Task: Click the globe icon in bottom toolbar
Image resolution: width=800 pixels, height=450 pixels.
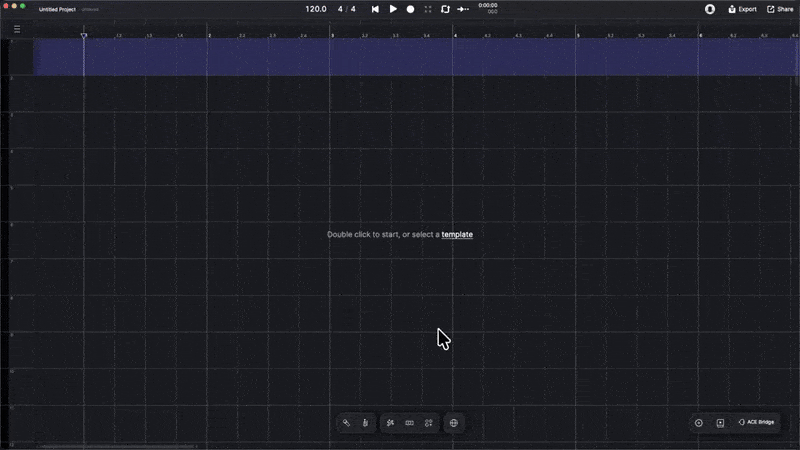Action: pyautogui.click(x=453, y=423)
